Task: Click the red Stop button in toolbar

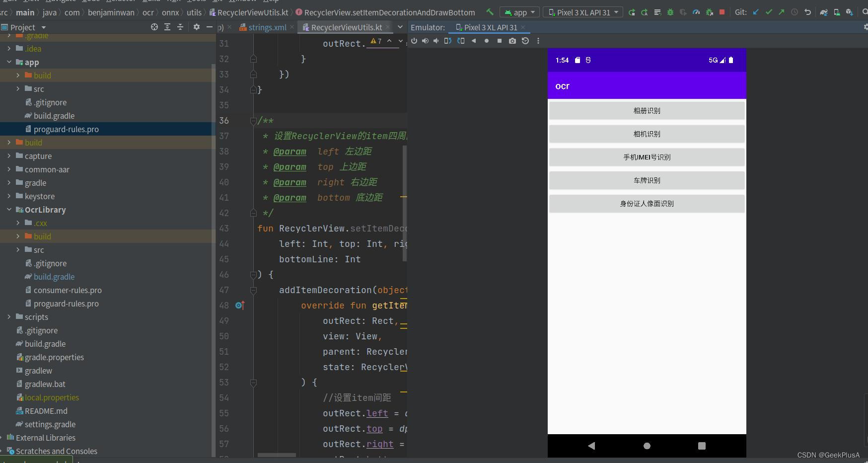Action: tap(722, 12)
